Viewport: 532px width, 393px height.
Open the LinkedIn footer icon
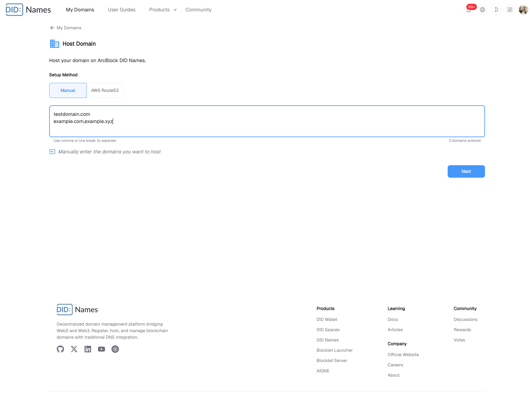point(88,349)
